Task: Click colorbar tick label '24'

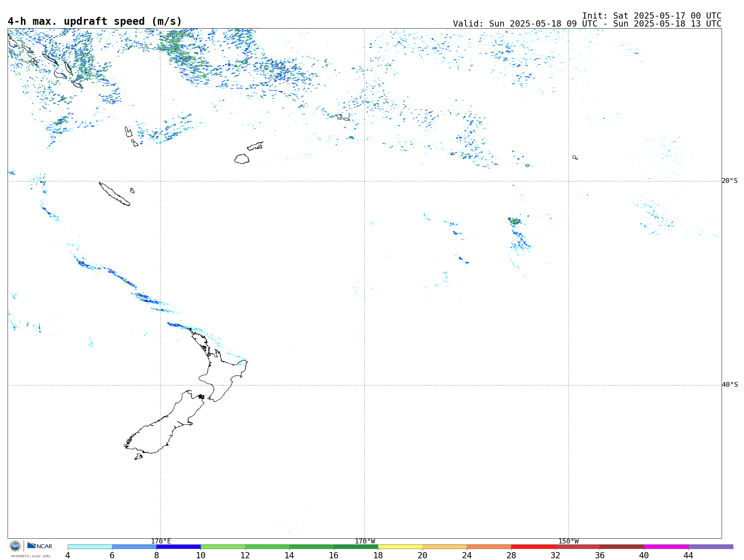Action: (467, 556)
